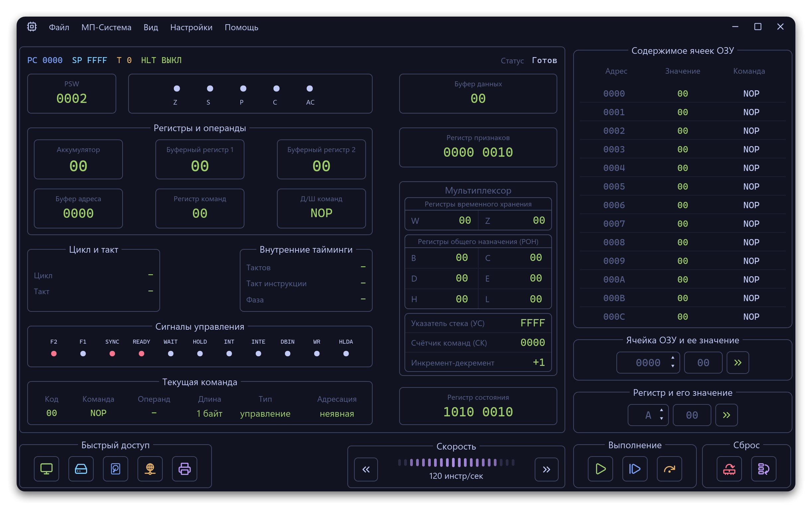The height and width of the screenshot is (508, 812).
Task: Click the RAM cell address field showing 0000
Action: [648, 363]
